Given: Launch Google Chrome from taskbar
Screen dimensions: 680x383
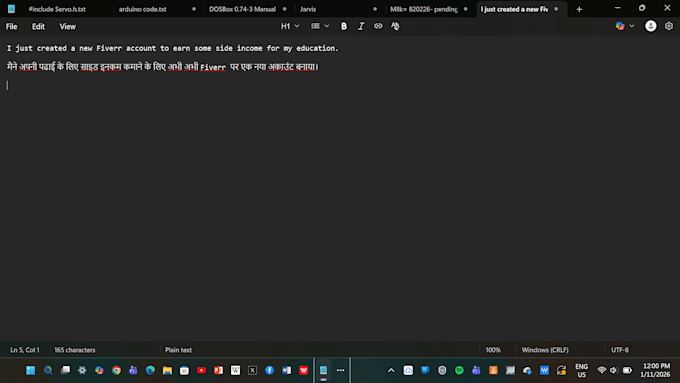Looking at the screenshot, I should 116,370.
